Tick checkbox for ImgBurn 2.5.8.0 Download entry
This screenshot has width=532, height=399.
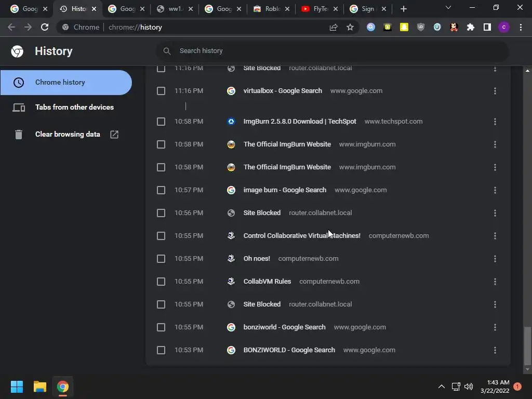click(161, 122)
